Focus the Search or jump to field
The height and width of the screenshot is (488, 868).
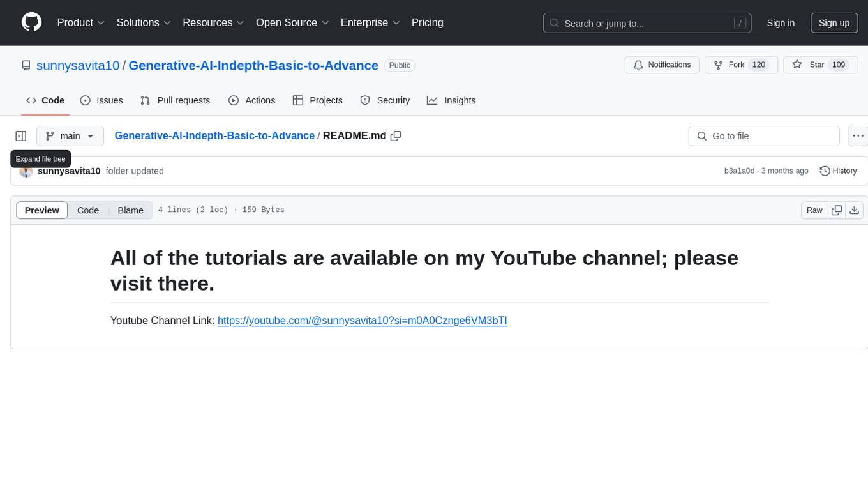click(x=647, y=23)
